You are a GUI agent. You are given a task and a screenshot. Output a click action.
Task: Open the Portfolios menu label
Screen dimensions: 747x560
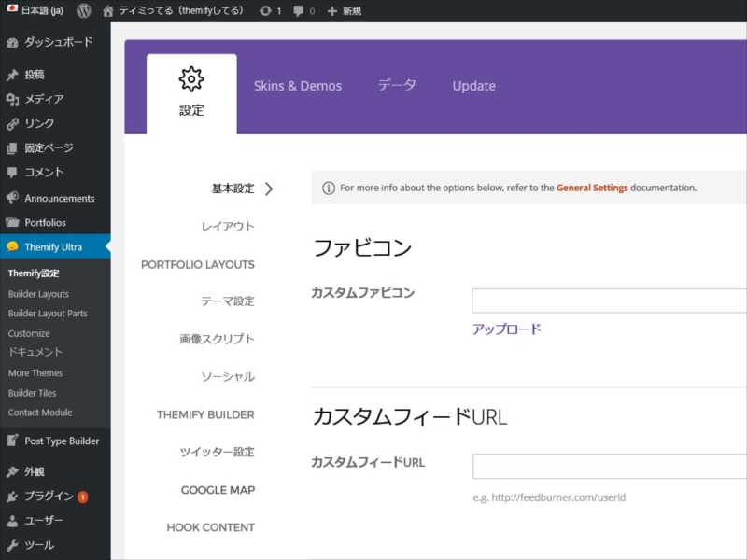(x=45, y=222)
